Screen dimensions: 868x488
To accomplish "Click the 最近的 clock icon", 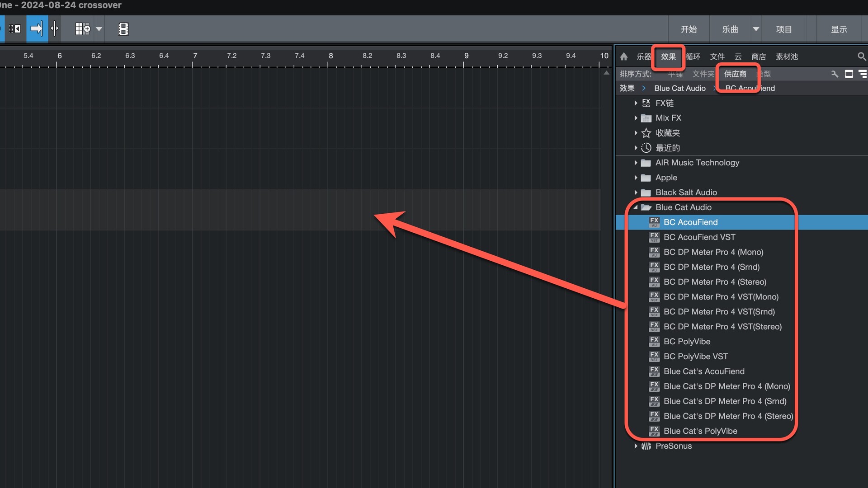I will (x=646, y=148).
